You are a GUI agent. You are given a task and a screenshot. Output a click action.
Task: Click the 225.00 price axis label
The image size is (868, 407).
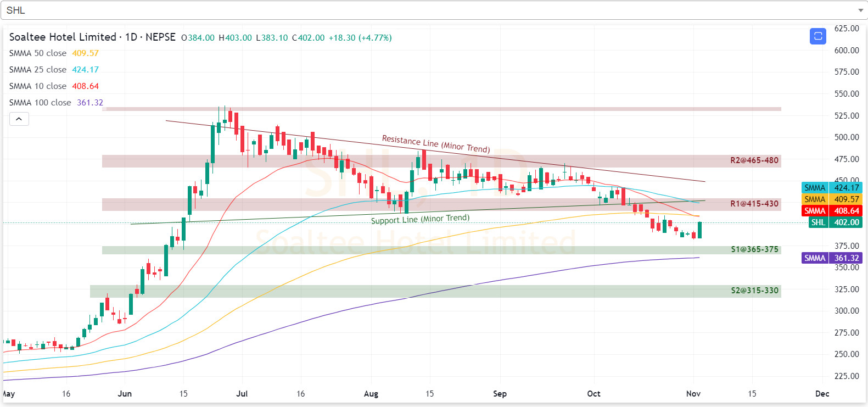847,376
